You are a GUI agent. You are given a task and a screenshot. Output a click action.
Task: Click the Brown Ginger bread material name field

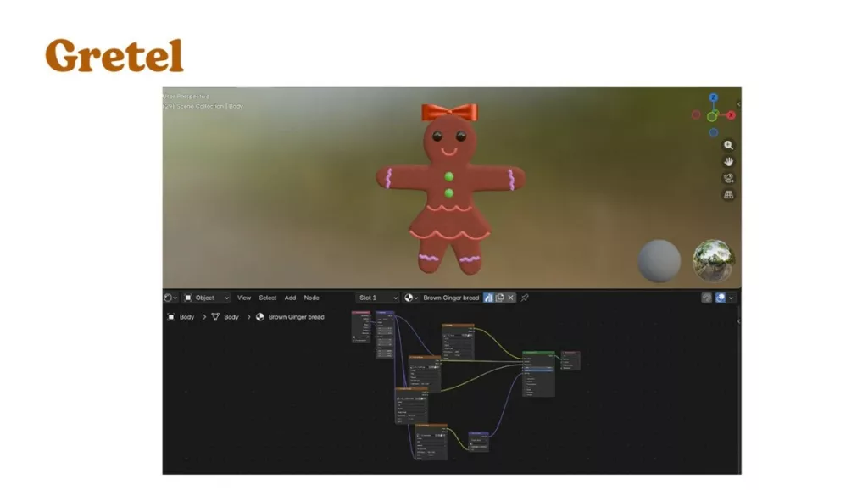pyautogui.click(x=450, y=298)
